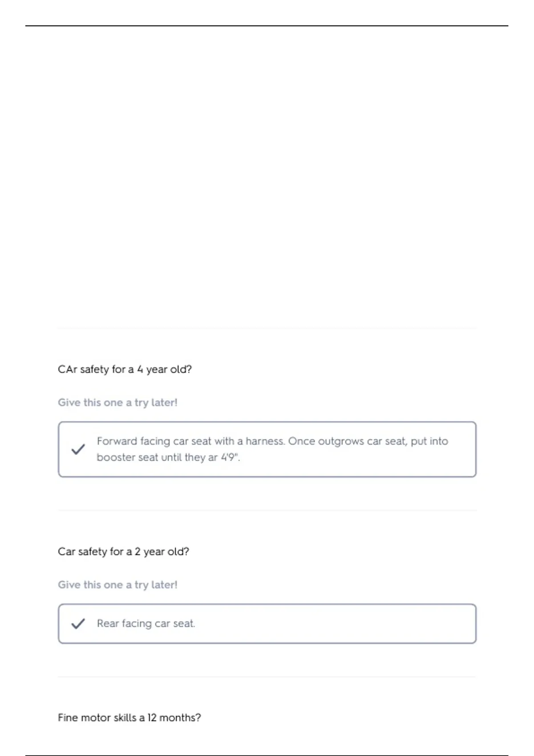Click checkmark icon beside Rear facing answer
534x756 pixels.
pyautogui.click(x=78, y=623)
